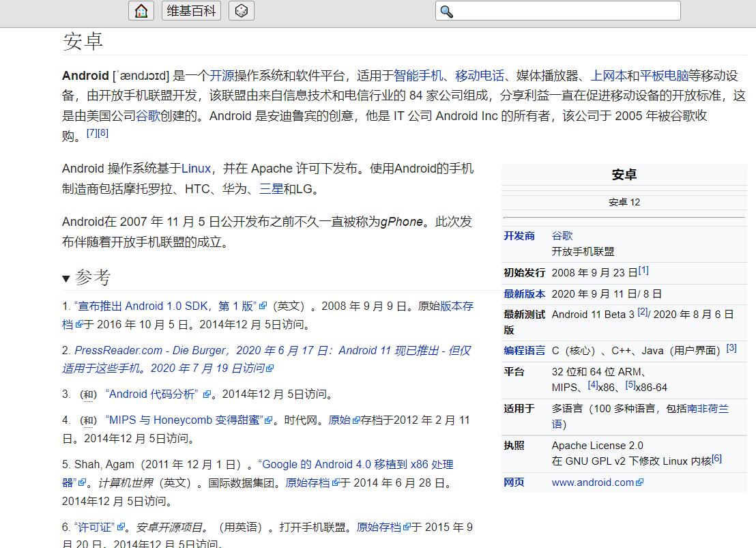Click 开放手机联盟 text in infobox
The height and width of the screenshot is (548, 756).
pyautogui.click(x=583, y=251)
